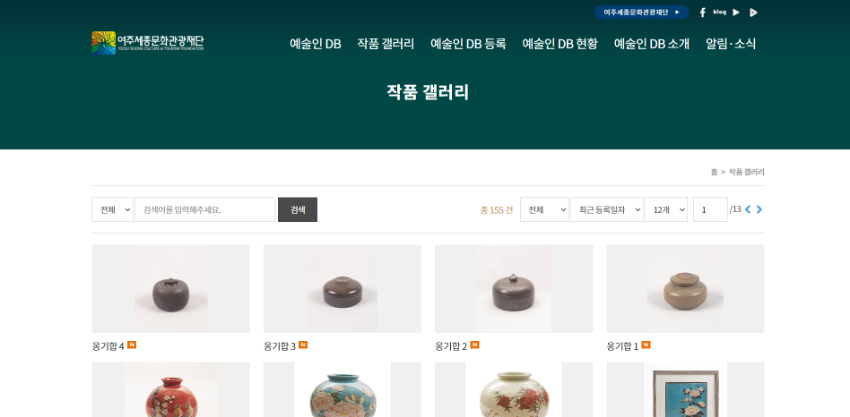
Task: Click the orange N badge beside 옹기함 4
Action: (132, 345)
